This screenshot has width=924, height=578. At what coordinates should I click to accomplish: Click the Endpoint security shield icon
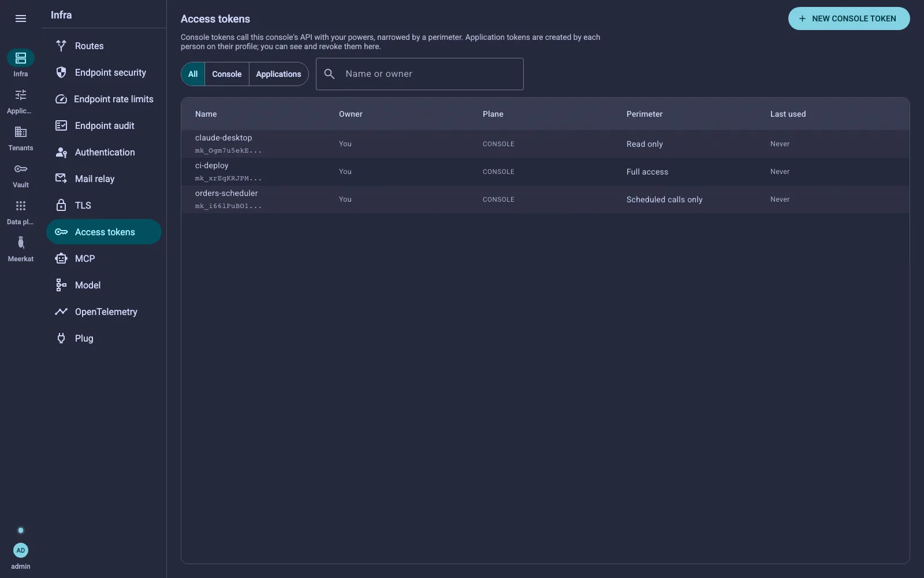point(61,72)
